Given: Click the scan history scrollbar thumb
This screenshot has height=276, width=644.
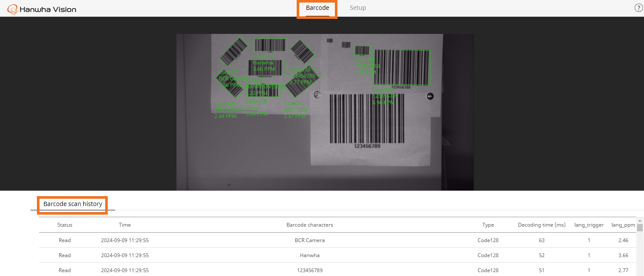Looking at the screenshot, I should click(640, 227).
